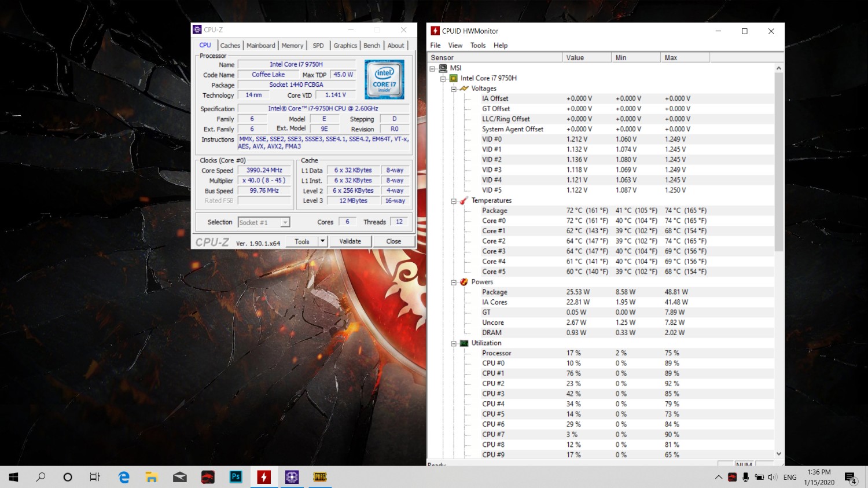
Task: Collapse the Voltages section
Action: [454, 89]
